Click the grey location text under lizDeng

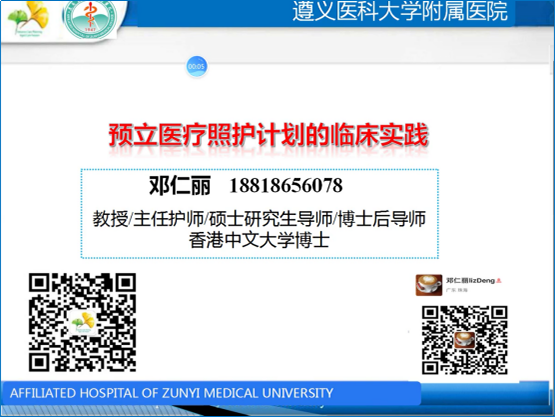tap(457, 290)
